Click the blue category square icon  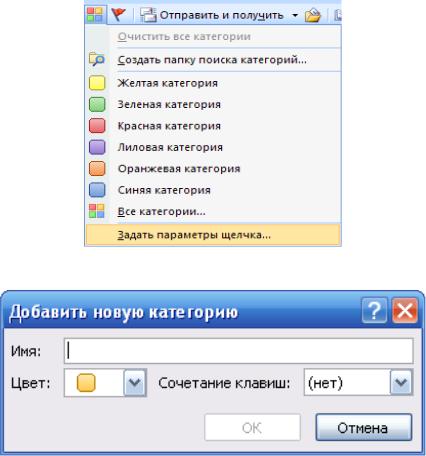(97, 190)
